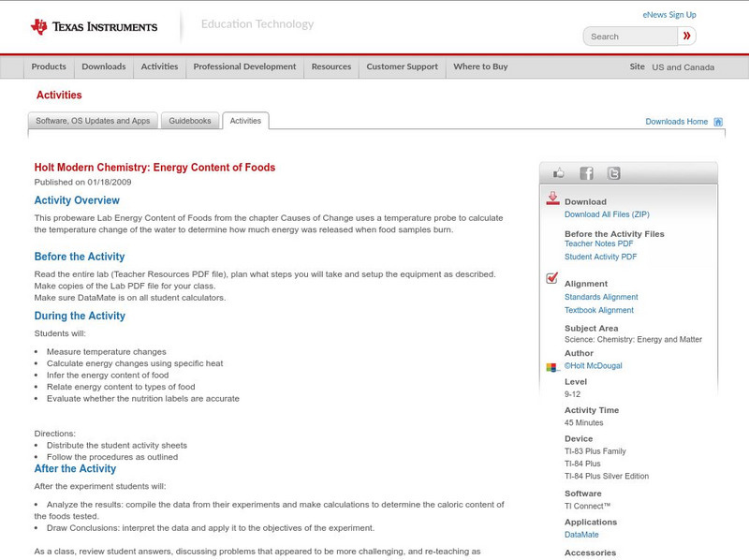
Task: Switch to the Guidebooks tab
Action: pos(190,121)
